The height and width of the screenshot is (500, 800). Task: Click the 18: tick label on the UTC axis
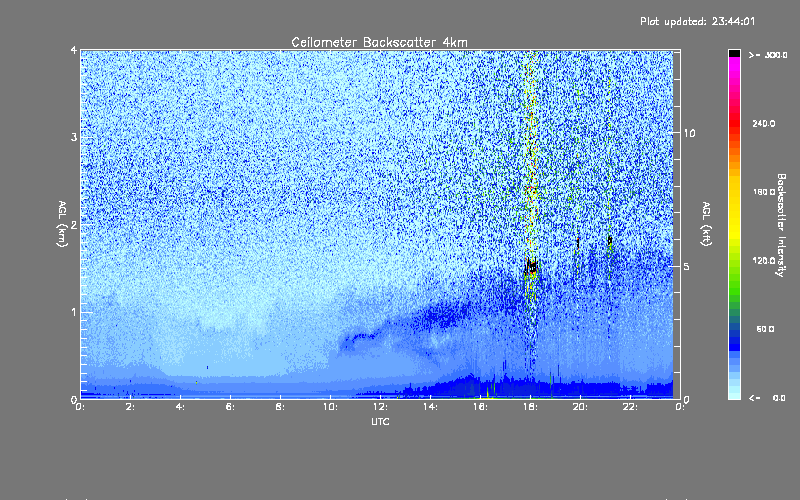530,407
